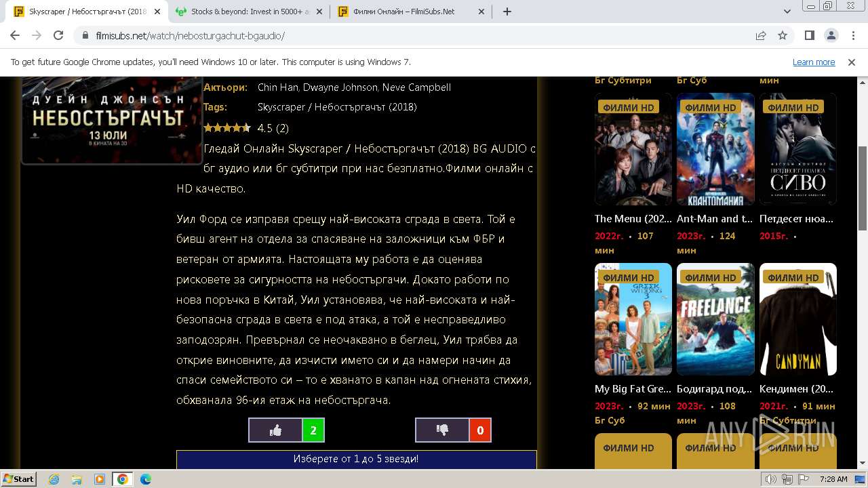Click the Кендимен (20... title link
The image size is (868, 488).
[797, 389]
